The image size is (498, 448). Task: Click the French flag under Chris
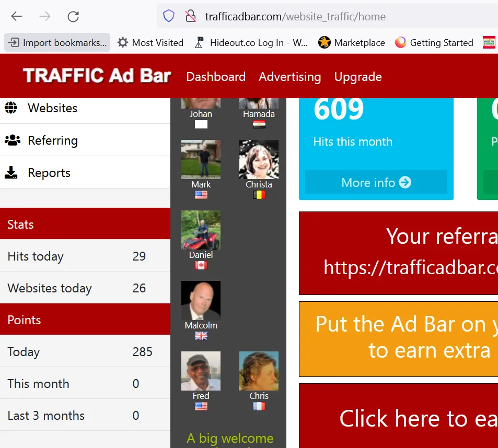[259, 406]
